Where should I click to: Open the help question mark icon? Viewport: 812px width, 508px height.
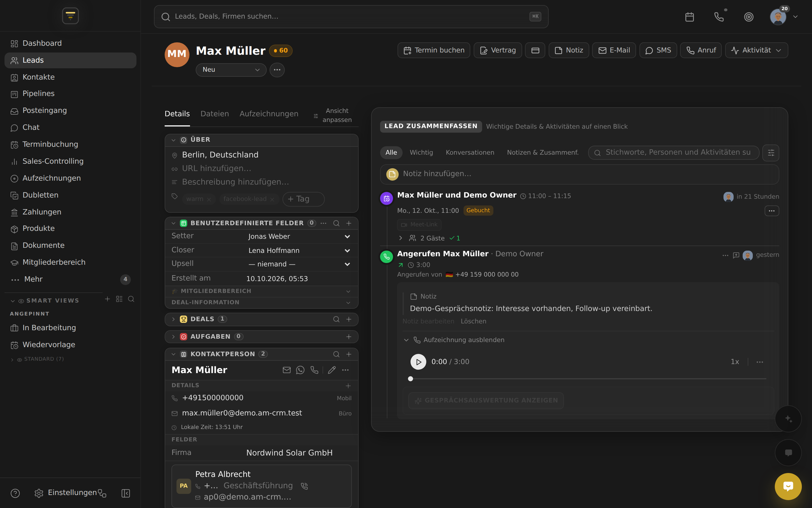(x=15, y=493)
